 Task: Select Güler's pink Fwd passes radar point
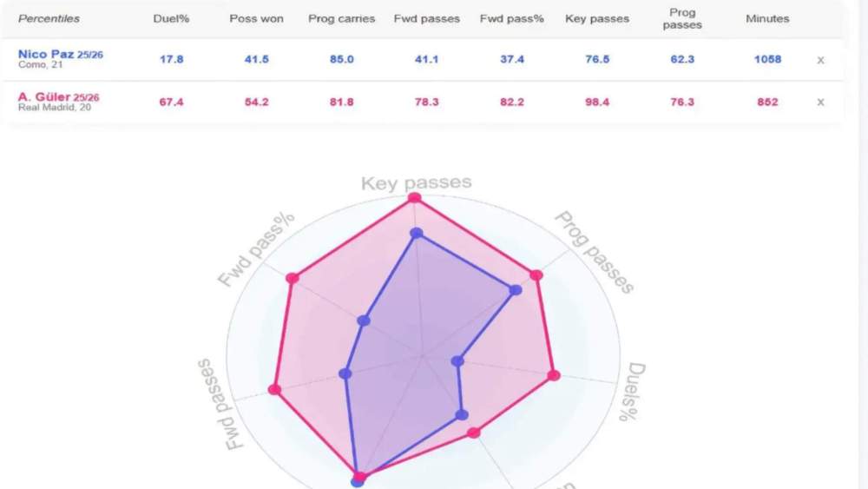275,389
